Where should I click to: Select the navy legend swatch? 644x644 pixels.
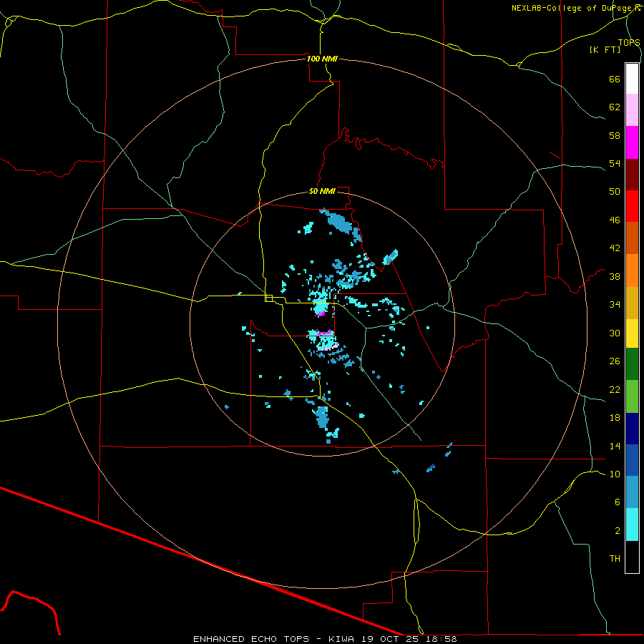click(x=632, y=429)
